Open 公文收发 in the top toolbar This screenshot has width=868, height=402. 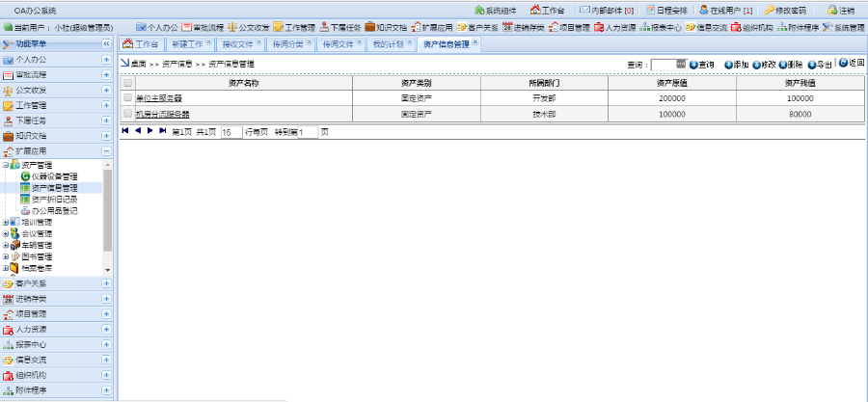249,27
